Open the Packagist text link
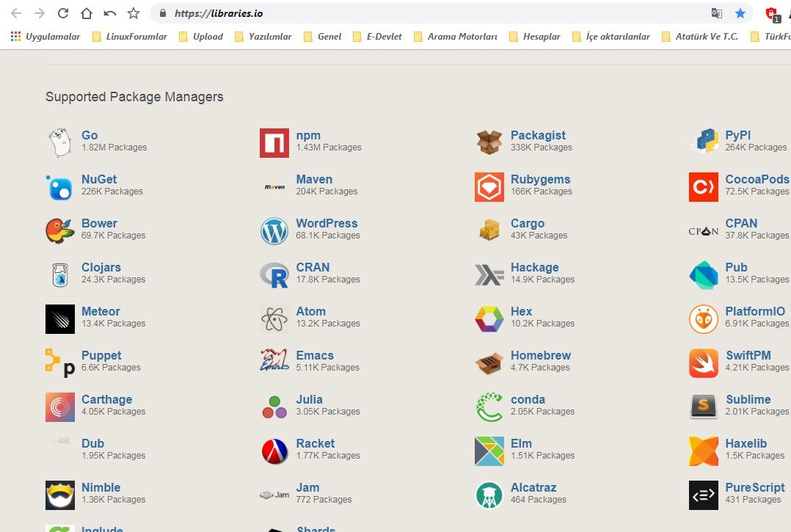The height and width of the screenshot is (532, 791). (538, 135)
